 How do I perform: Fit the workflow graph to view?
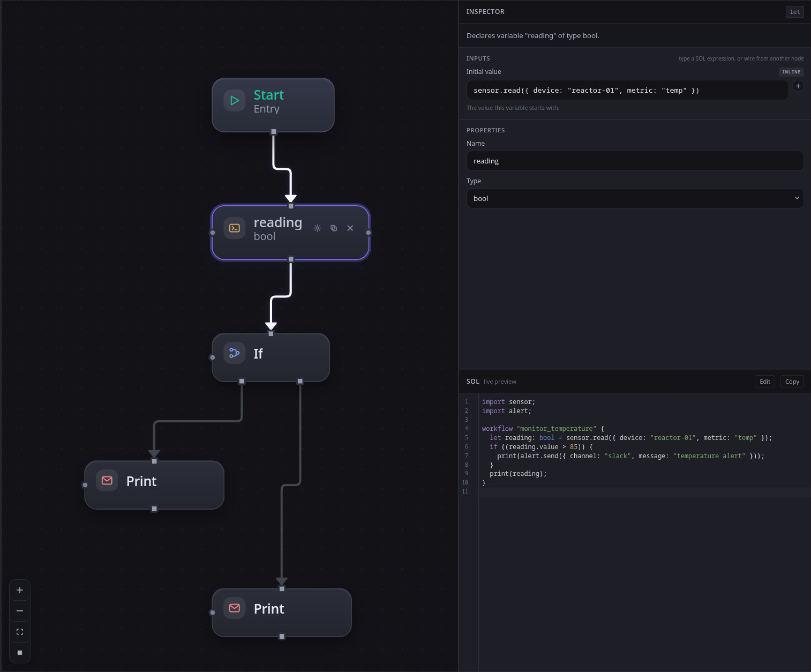20,632
